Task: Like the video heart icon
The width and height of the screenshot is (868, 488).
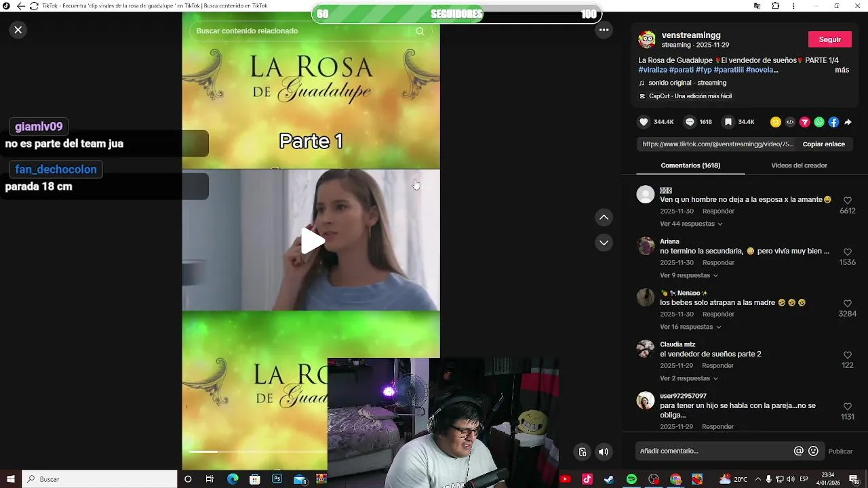Action: click(644, 122)
